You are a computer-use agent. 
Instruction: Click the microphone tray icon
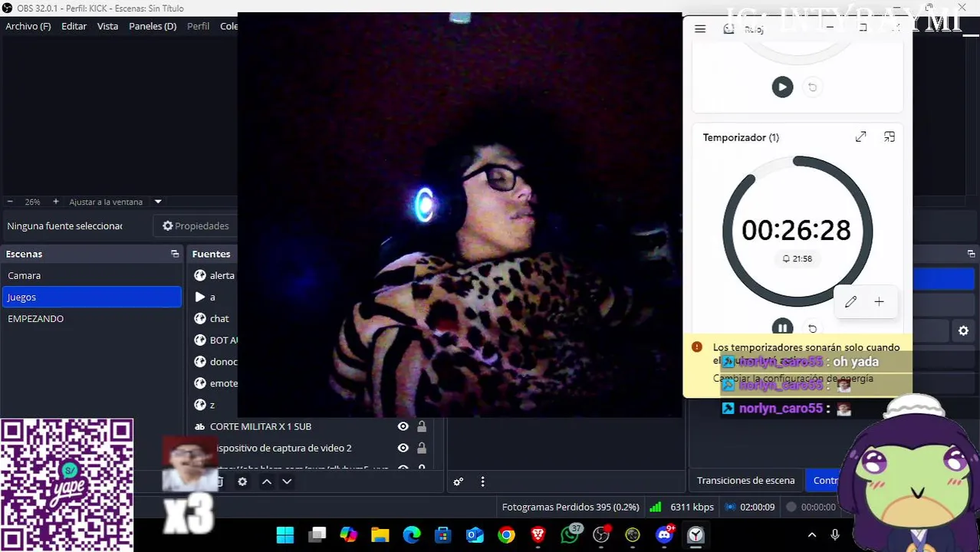click(x=835, y=534)
